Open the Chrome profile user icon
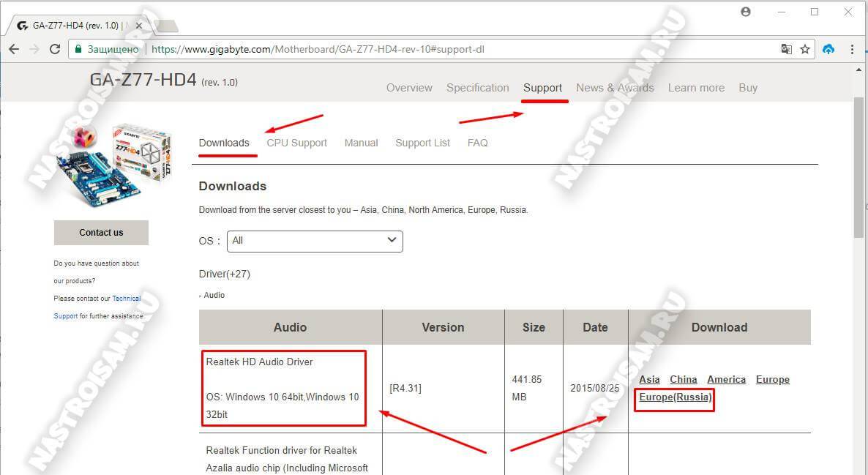Screen dimensions: 868x475 coord(746,12)
